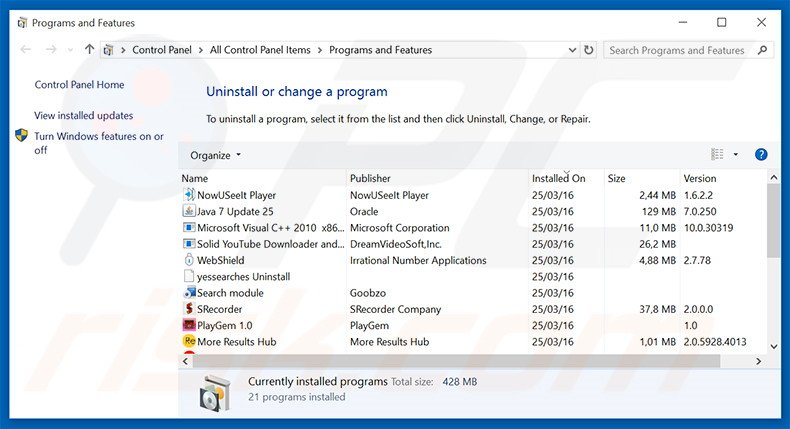Click the vertical scrollbar thumb
This screenshot has width=790, height=429.
[774, 221]
